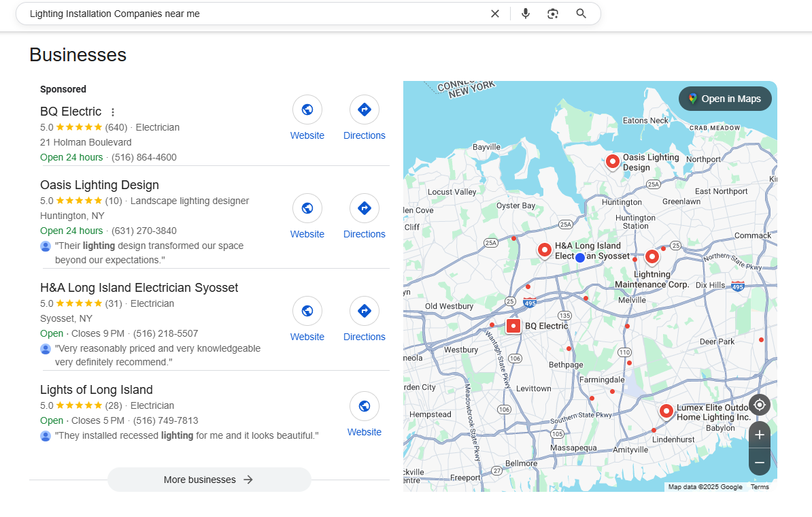Clear the search query with the X icon
Image resolution: width=812 pixels, height=517 pixels.
click(x=495, y=14)
